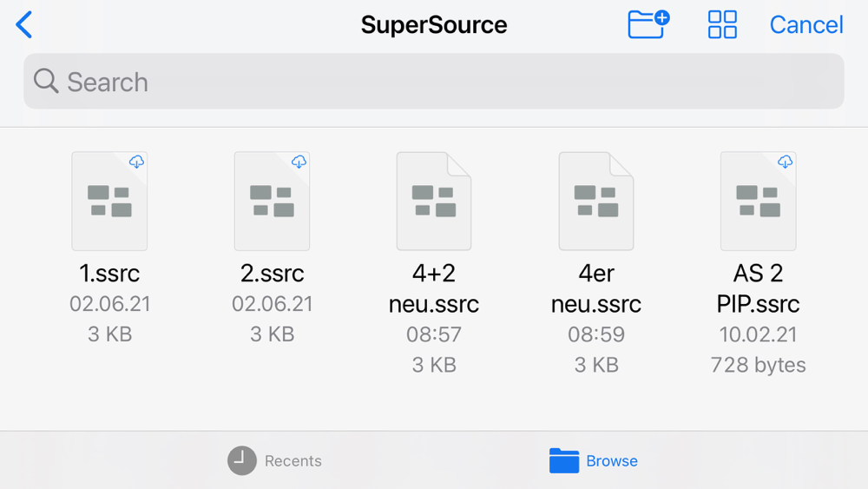The width and height of the screenshot is (868, 489).
Task: Tap cloud download icon on AS 2 PIP.ssrc
Action: pyautogui.click(x=785, y=162)
